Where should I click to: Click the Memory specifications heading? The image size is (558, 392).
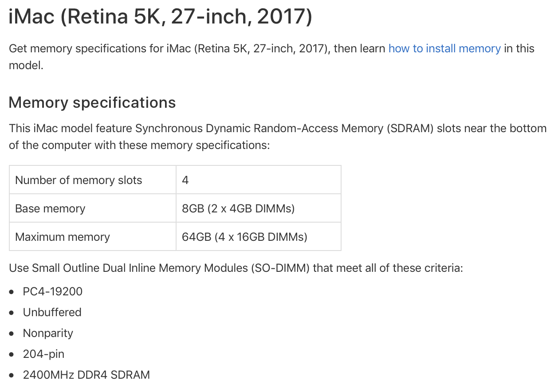pos(92,102)
